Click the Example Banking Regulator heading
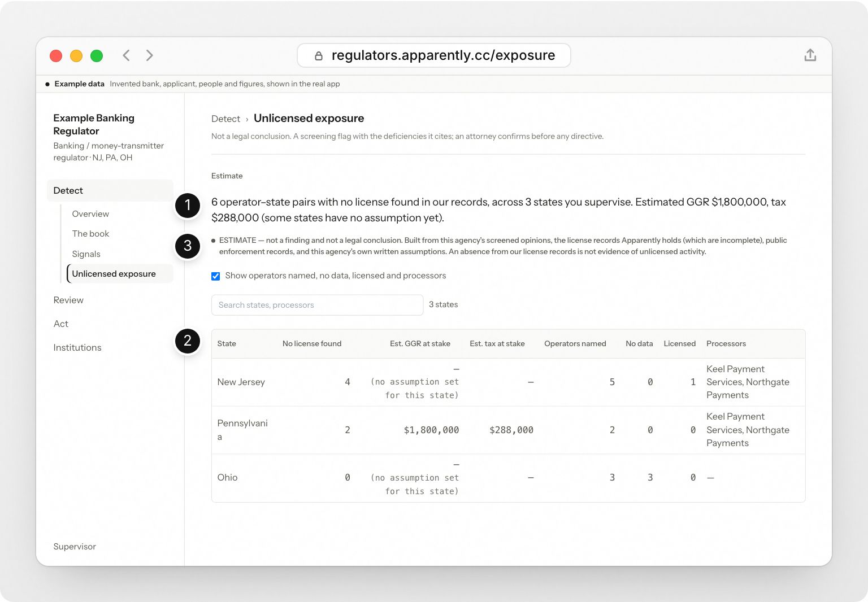This screenshot has width=868, height=602. click(94, 124)
